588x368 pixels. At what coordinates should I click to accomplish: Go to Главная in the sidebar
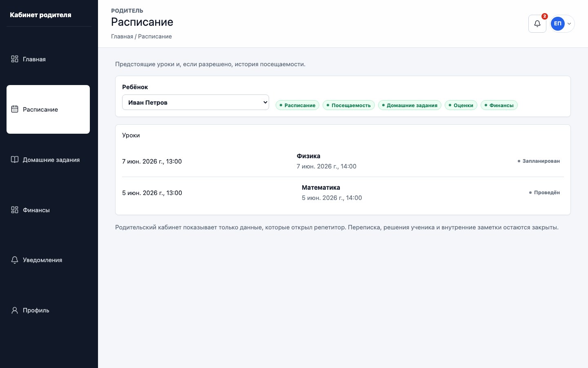tap(48, 59)
